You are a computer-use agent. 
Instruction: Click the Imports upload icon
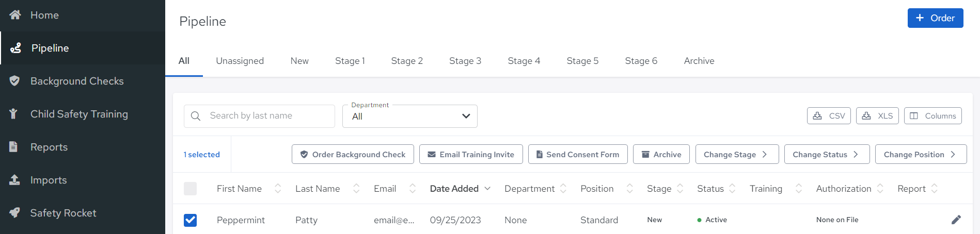tap(14, 180)
